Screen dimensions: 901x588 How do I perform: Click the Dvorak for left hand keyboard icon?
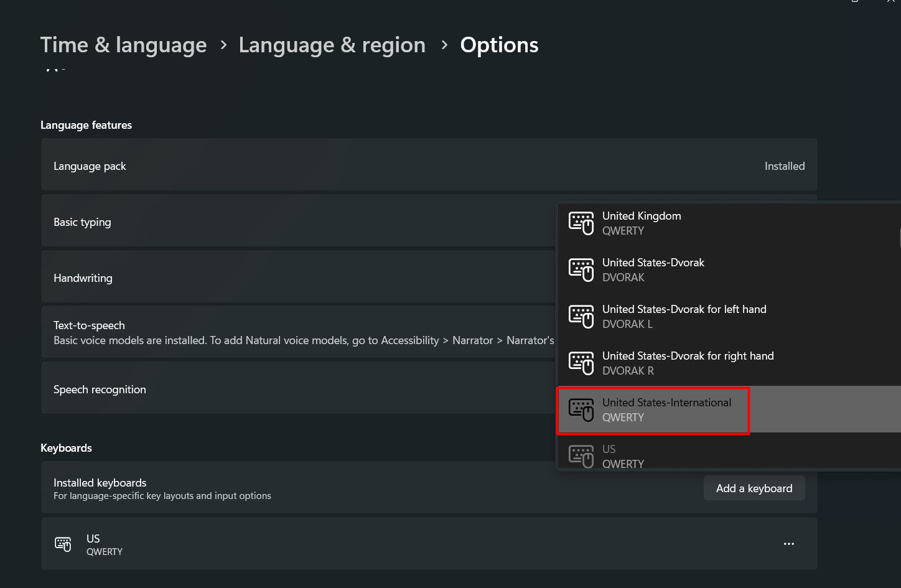[x=581, y=317]
